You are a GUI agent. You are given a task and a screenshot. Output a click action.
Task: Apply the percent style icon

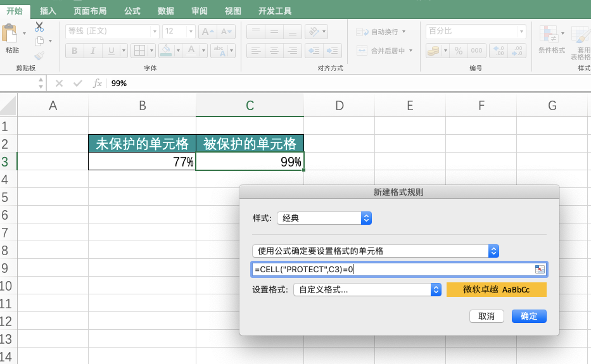click(x=459, y=51)
